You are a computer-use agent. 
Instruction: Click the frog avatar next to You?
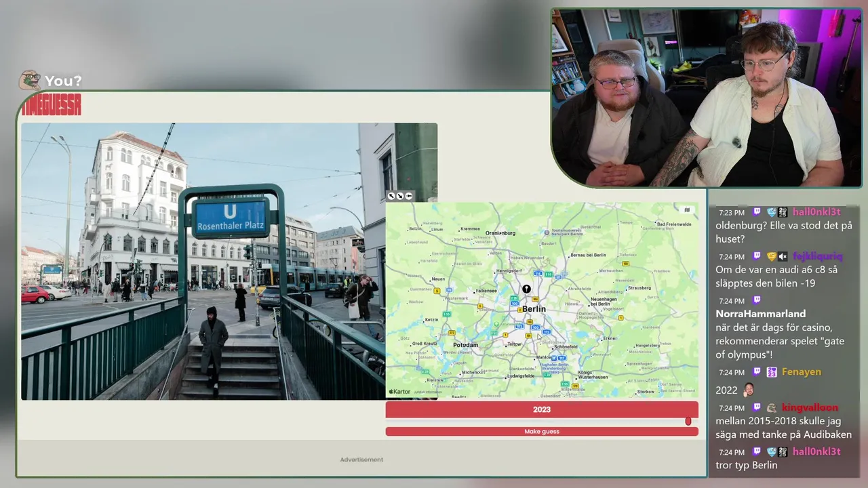pyautogui.click(x=29, y=80)
